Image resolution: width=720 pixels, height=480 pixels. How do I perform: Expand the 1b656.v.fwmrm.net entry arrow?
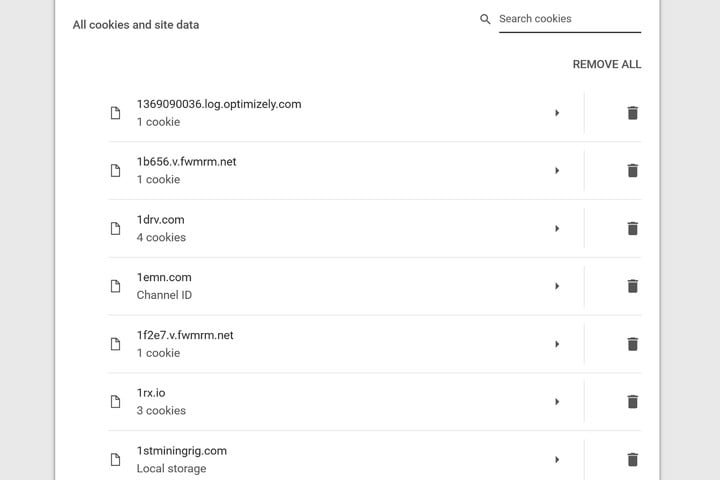coord(557,171)
